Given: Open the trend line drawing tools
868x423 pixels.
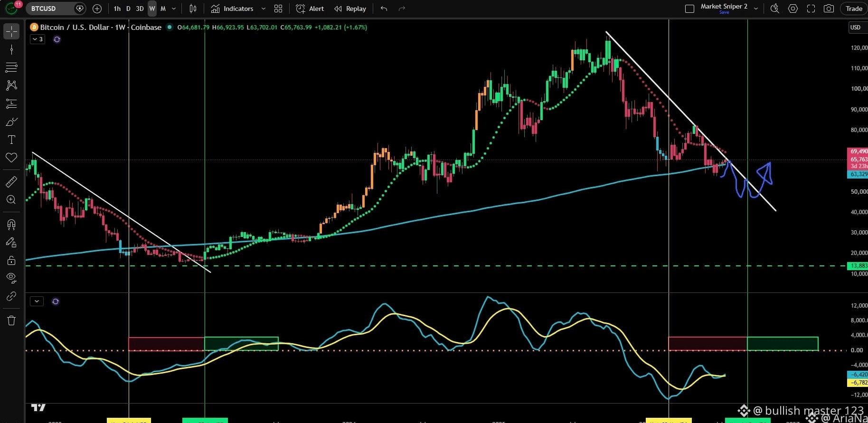Looking at the screenshot, I should [x=11, y=67].
